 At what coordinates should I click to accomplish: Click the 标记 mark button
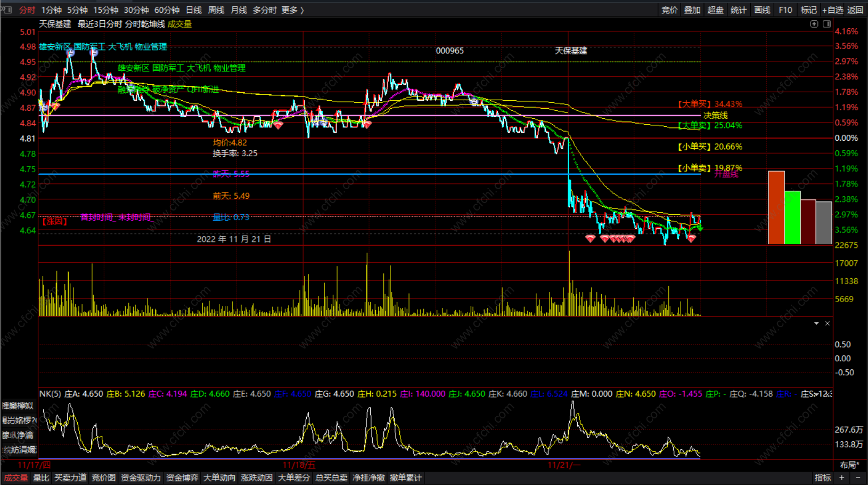(x=808, y=10)
